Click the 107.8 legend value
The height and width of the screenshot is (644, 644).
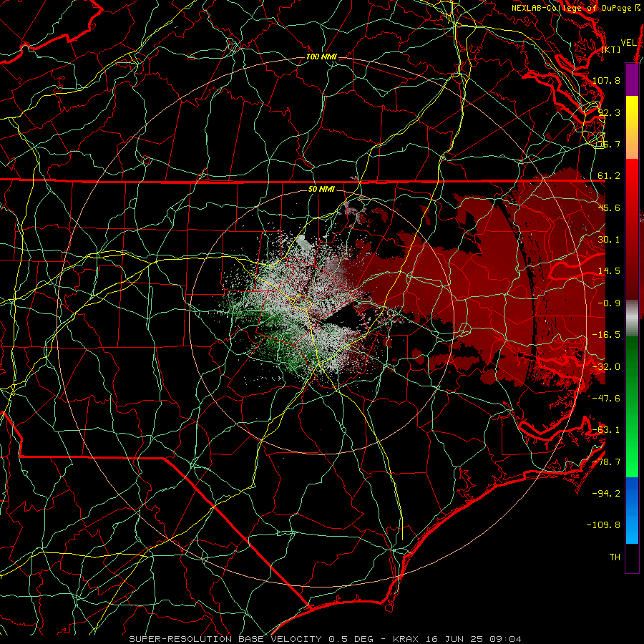(x=606, y=80)
